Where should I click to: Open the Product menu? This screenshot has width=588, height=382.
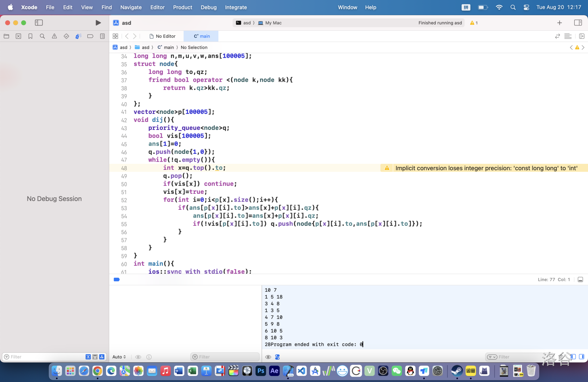point(182,7)
